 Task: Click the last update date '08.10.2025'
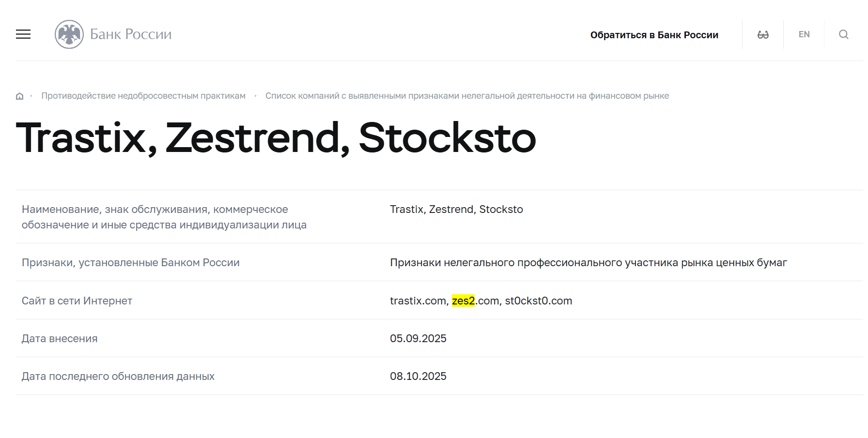coord(418,376)
